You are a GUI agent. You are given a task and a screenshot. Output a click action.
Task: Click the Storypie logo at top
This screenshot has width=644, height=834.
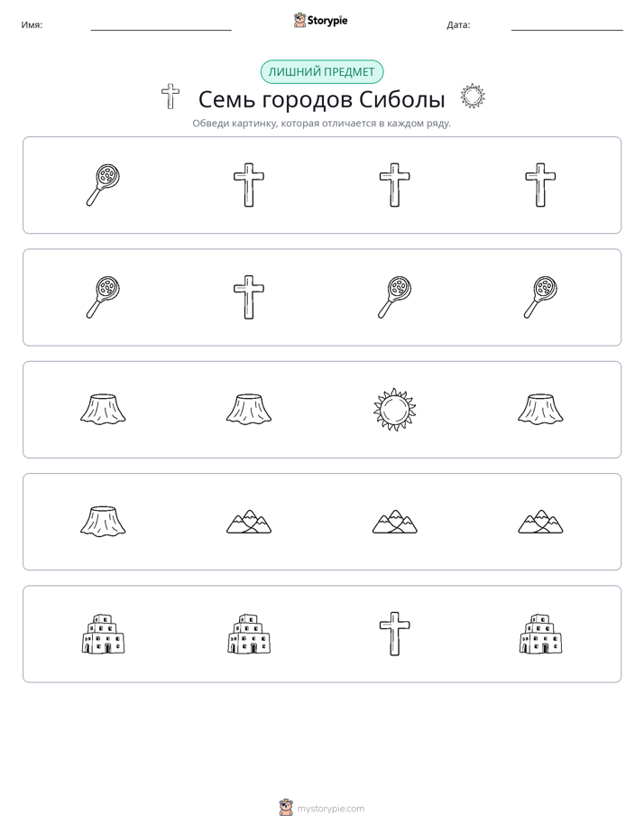320,20
